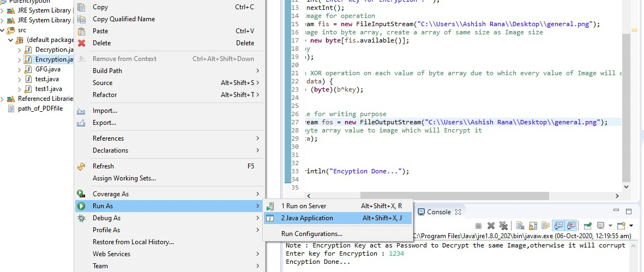This screenshot has height=272, width=644.
Task: Select 1 Run on Server option
Action: pos(338,206)
